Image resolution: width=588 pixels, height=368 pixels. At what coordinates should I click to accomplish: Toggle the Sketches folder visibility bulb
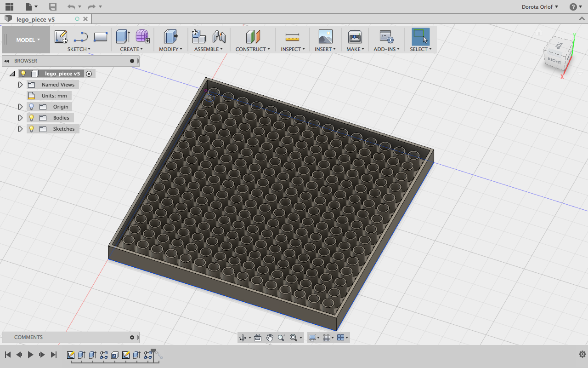click(31, 128)
